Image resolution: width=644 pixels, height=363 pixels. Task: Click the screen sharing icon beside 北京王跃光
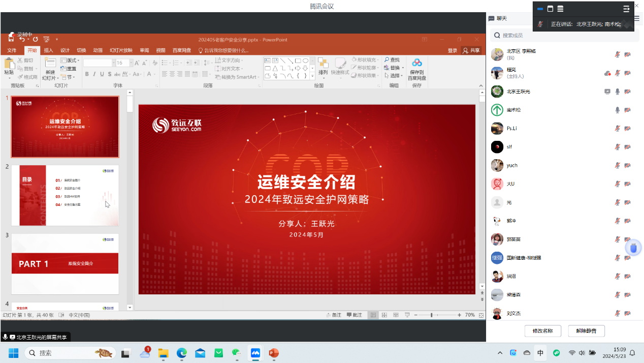[x=607, y=92]
